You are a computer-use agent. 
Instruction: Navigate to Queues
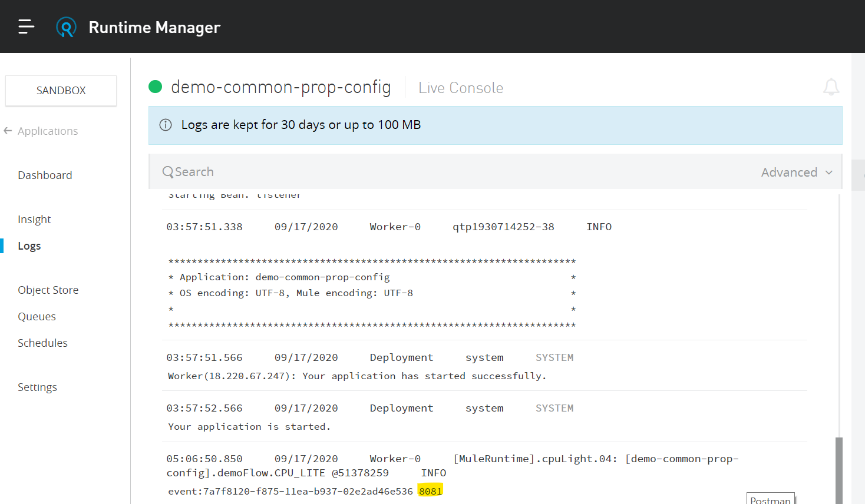click(37, 316)
